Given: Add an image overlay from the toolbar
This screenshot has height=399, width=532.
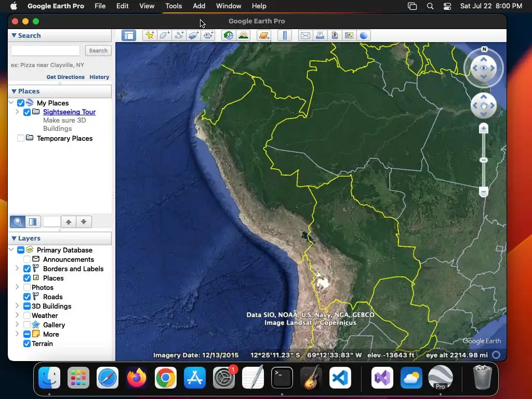Looking at the screenshot, I should [x=193, y=35].
